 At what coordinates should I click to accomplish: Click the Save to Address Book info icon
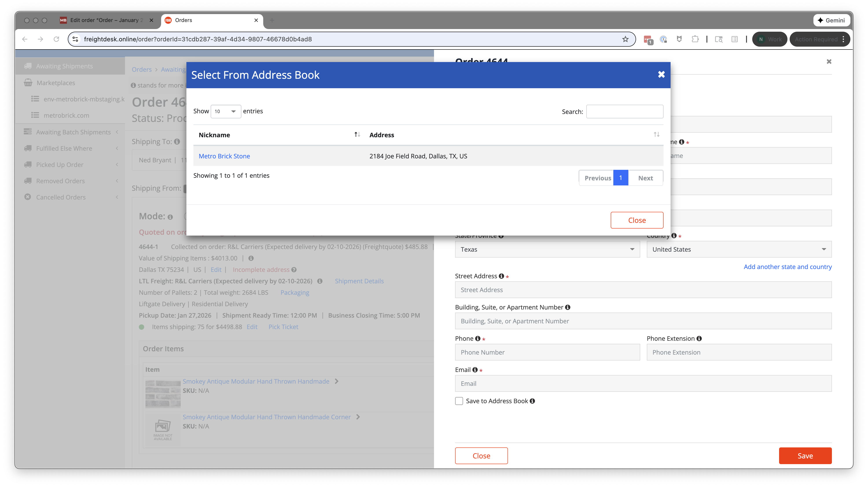532,401
